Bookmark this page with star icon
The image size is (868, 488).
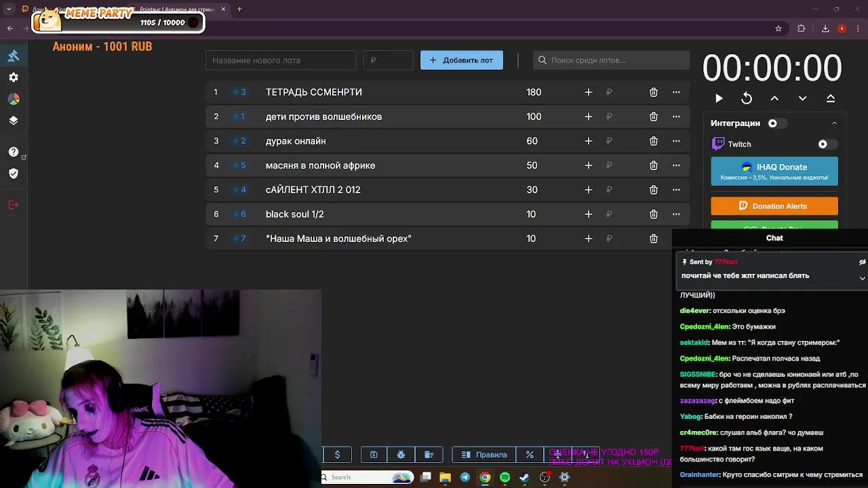click(x=778, y=28)
